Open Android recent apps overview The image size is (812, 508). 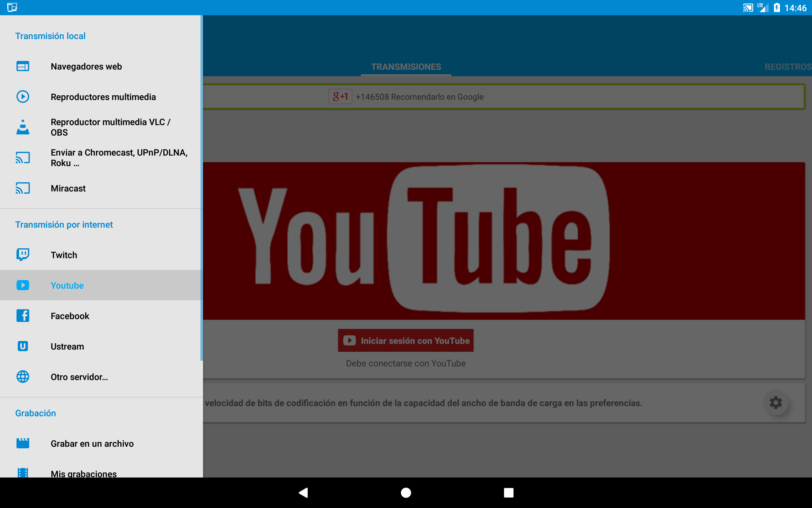509,492
